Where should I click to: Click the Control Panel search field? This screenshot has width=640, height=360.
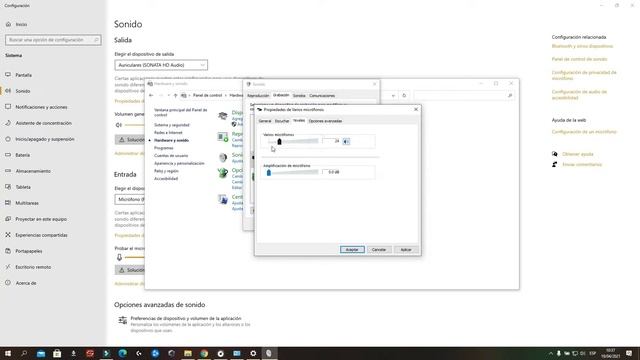pyautogui.click(x=463, y=96)
